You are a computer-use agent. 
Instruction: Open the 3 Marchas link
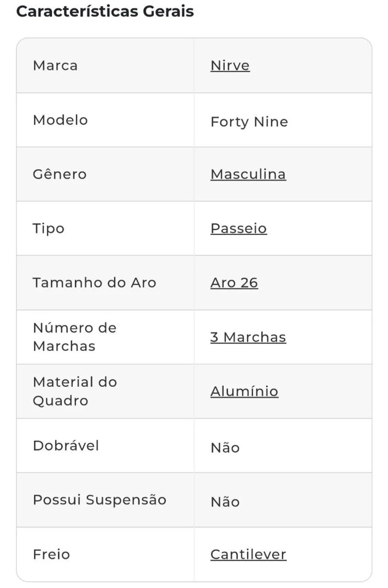click(248, 337)
